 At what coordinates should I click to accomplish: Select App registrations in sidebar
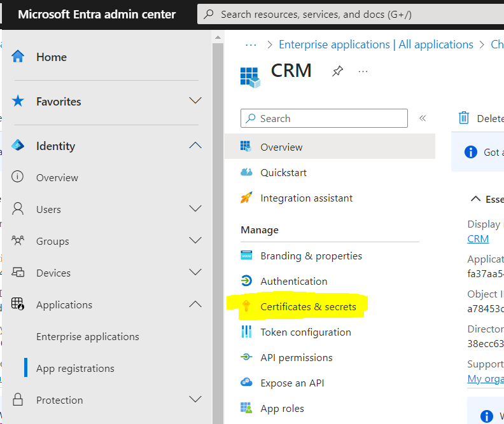[x=75, y=368]
